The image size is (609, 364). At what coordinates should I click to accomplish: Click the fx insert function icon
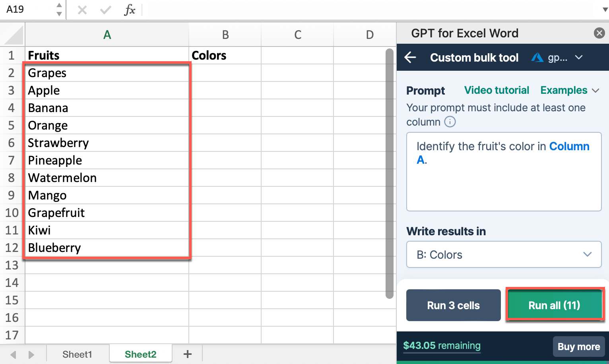tap(130, 10)
